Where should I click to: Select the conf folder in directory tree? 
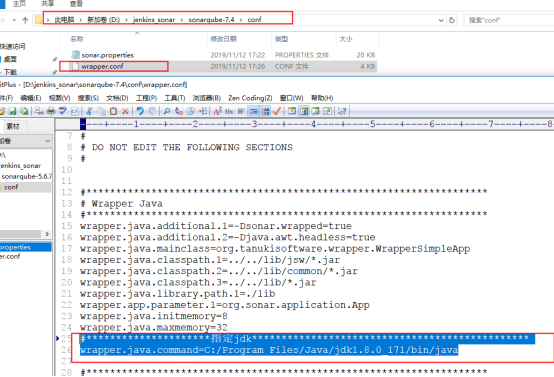coord(11,187)
